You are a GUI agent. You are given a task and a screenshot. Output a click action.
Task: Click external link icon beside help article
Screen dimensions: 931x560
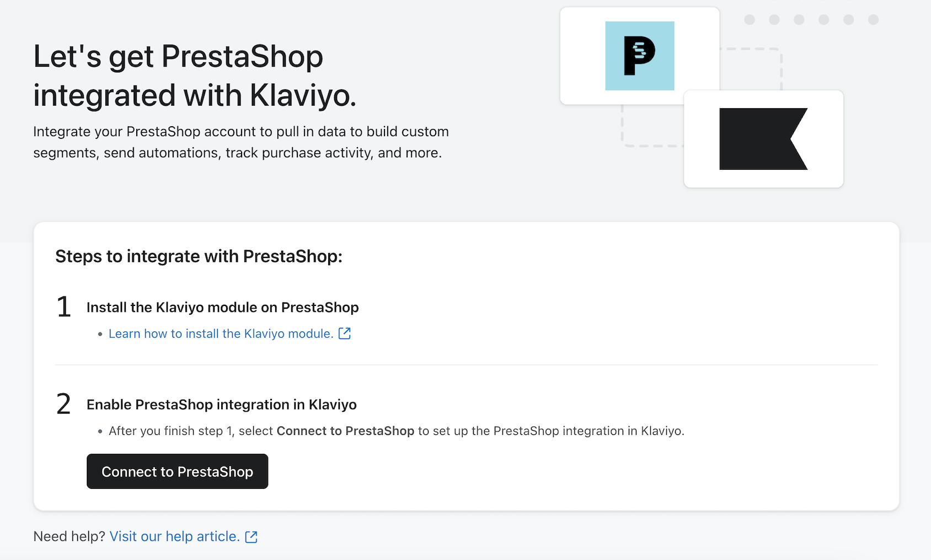[x=252, y=537]
